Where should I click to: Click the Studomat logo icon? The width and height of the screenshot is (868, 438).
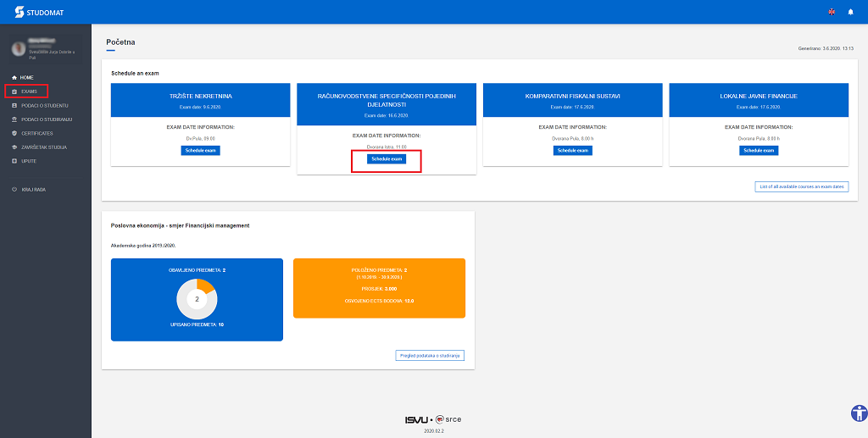19,11
